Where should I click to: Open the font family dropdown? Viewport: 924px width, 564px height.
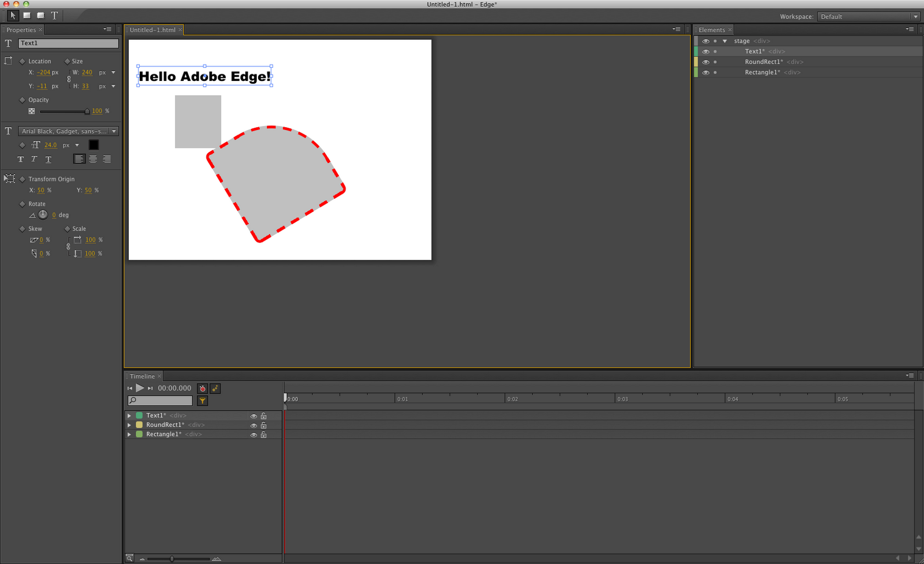point(69,131)
